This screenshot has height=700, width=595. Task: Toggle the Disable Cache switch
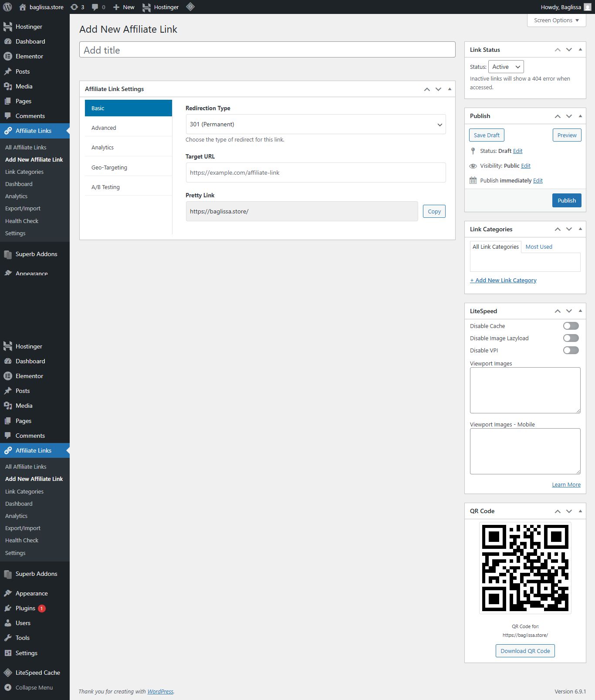pyautogui.click(x=571, y=326)
